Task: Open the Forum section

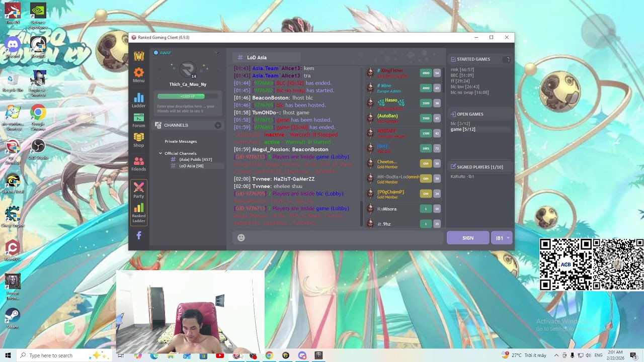Action: [139, 121]
